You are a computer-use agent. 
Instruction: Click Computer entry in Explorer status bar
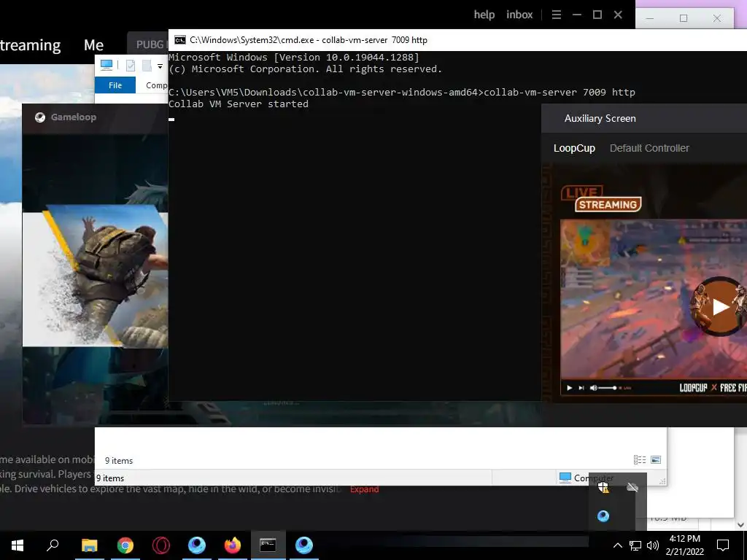(x=587, y=478)
